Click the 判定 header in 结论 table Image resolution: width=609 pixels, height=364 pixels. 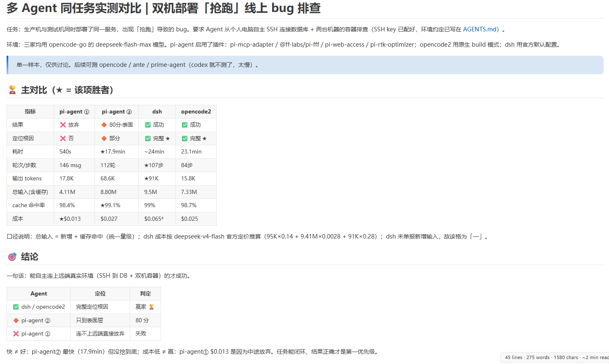coord(145,293)
